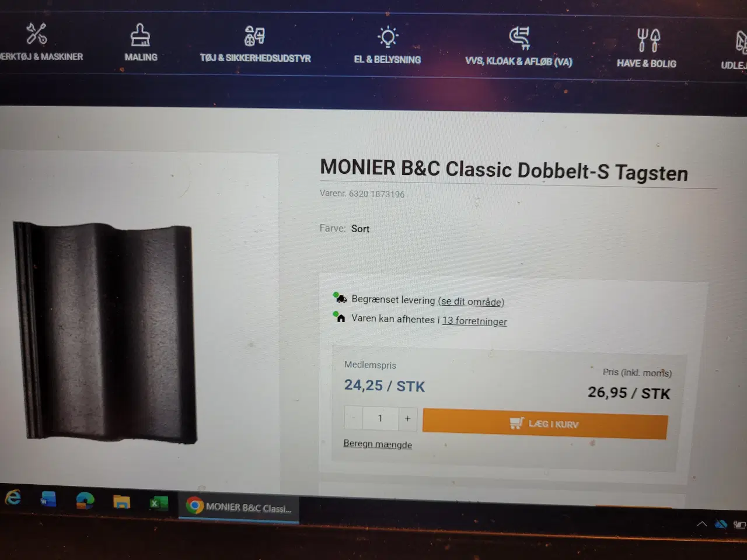Click the shopping cart icon on the Læg i kurv button
Screen dimensions: 747x560
[516, 422]
